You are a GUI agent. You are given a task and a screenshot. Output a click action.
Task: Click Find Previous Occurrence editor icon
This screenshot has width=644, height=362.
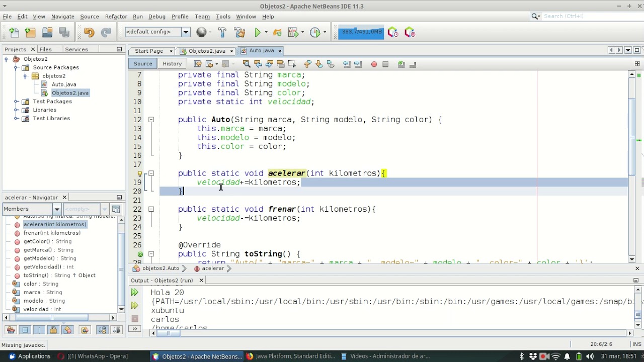tap(258, 64)
